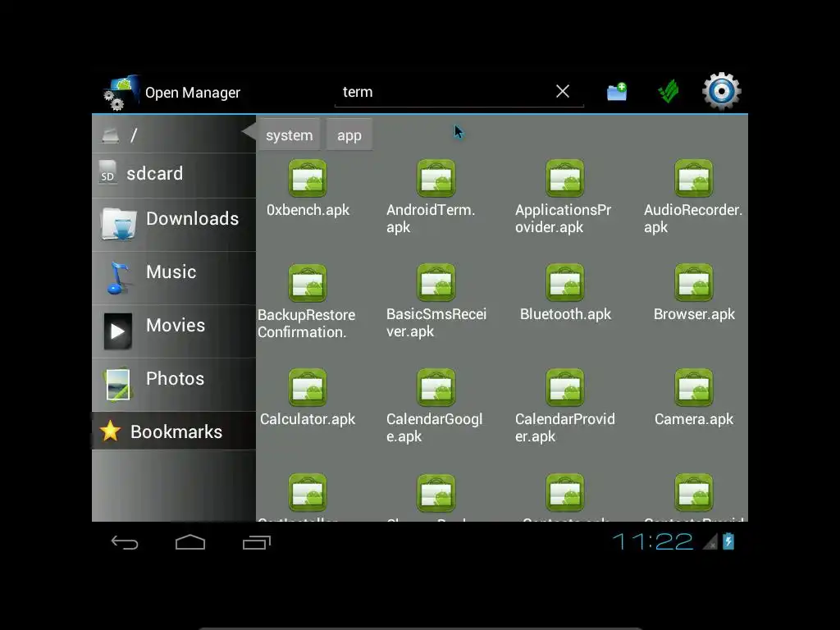
Task: Jump to the 'system' breadcrumb
Action: (x=290, y=135)
